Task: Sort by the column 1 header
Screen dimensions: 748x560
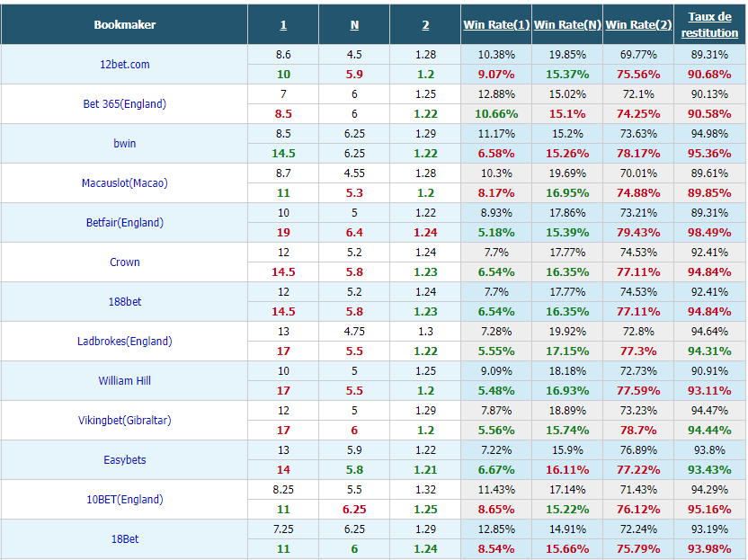Action: (283, 25)
